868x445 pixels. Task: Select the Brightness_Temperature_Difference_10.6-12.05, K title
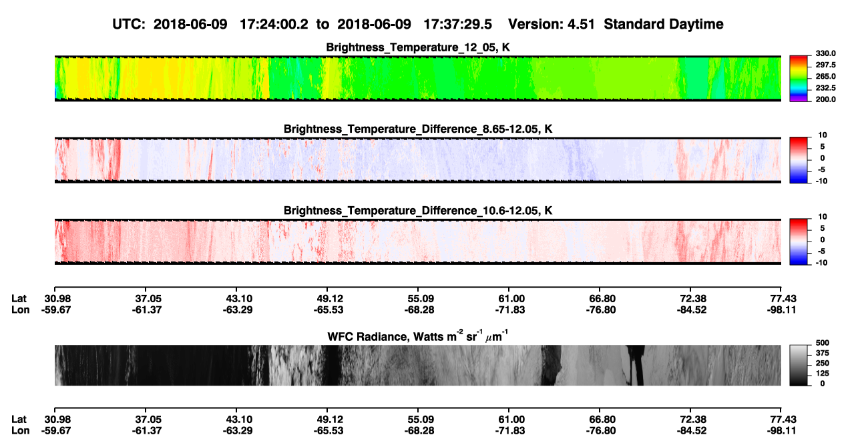coord(418,211)
